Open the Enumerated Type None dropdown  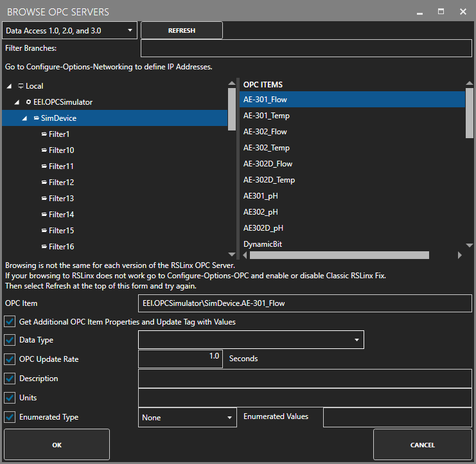click(x=188, y=418)
